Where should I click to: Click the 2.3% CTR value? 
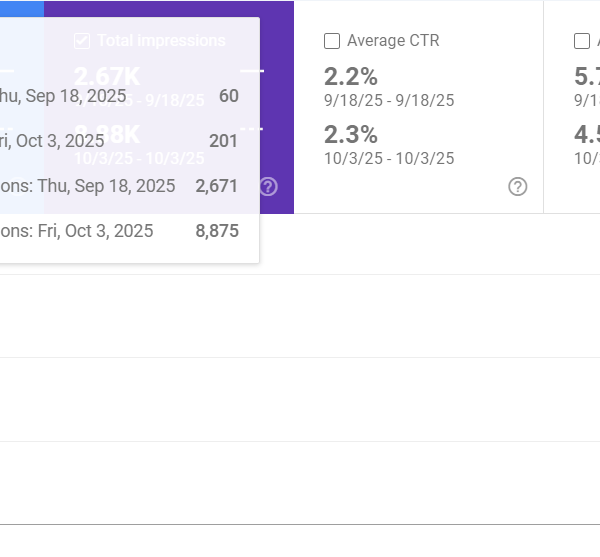351,134
